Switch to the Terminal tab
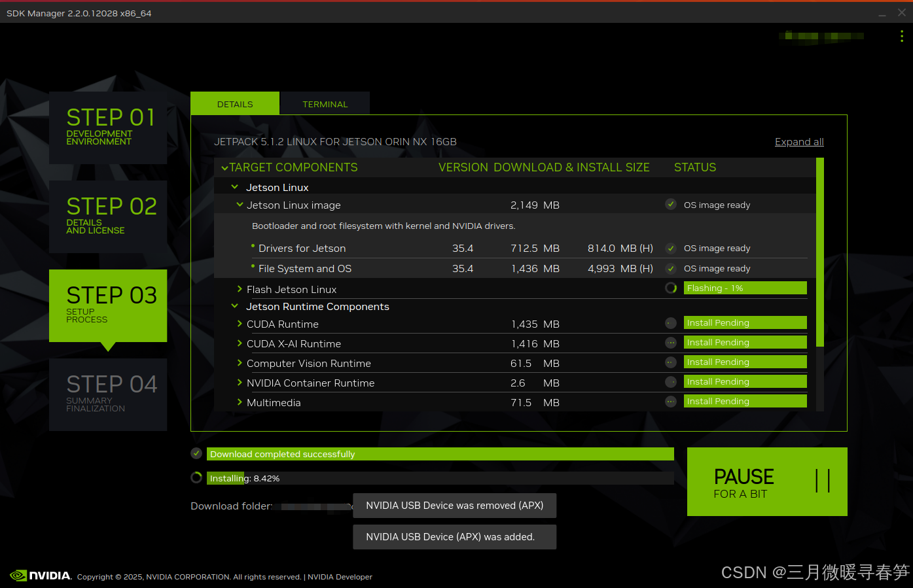The width and height of the screenshot is (913, 588). [x=325, y=103]
